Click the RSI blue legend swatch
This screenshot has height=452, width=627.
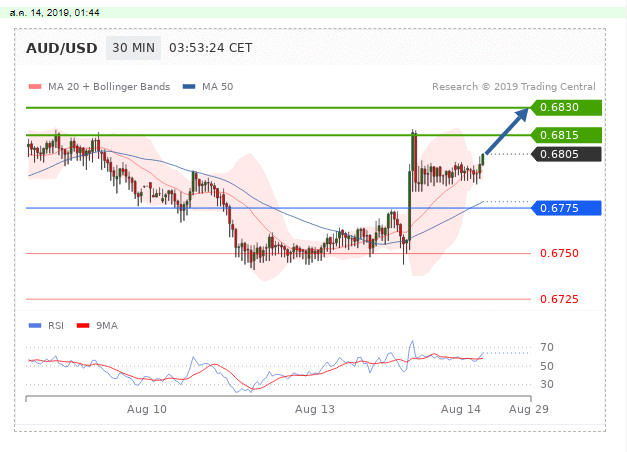(35, 326)
